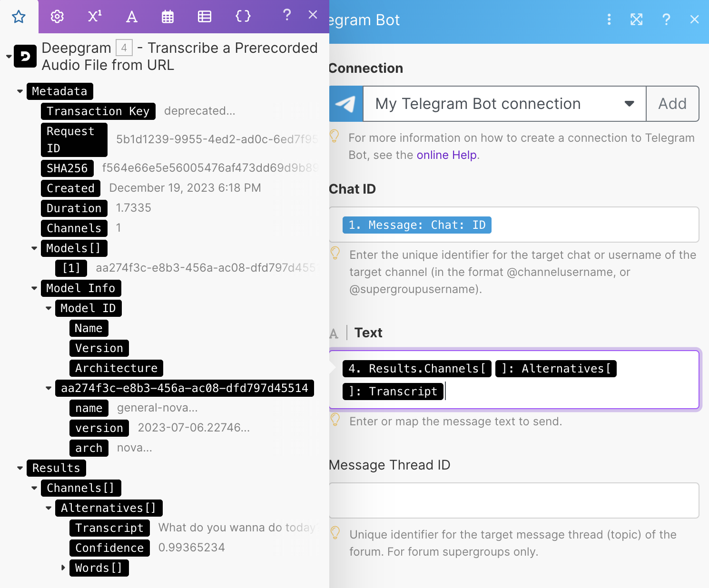
Task: Collapse the aa274f3c model entry
Action: 49,388
